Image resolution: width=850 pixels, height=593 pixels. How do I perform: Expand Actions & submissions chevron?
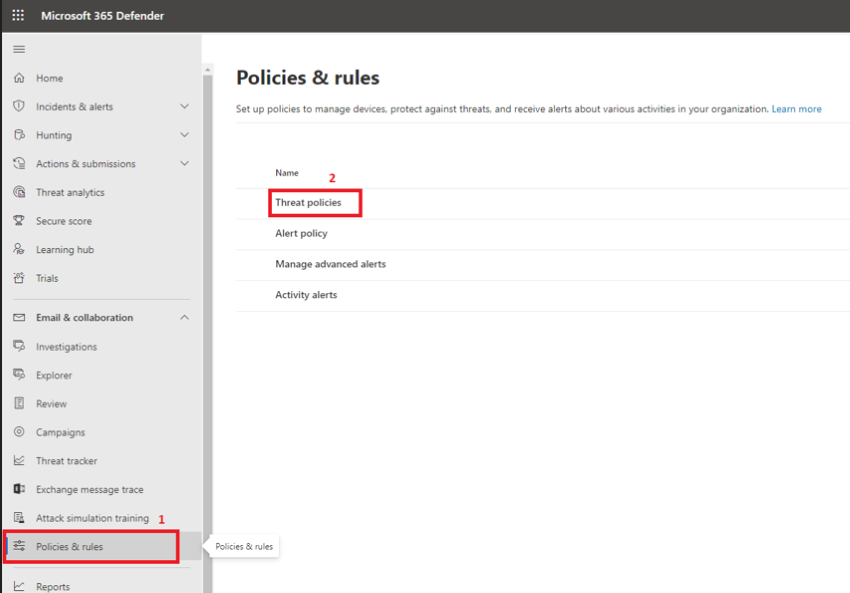184,163
